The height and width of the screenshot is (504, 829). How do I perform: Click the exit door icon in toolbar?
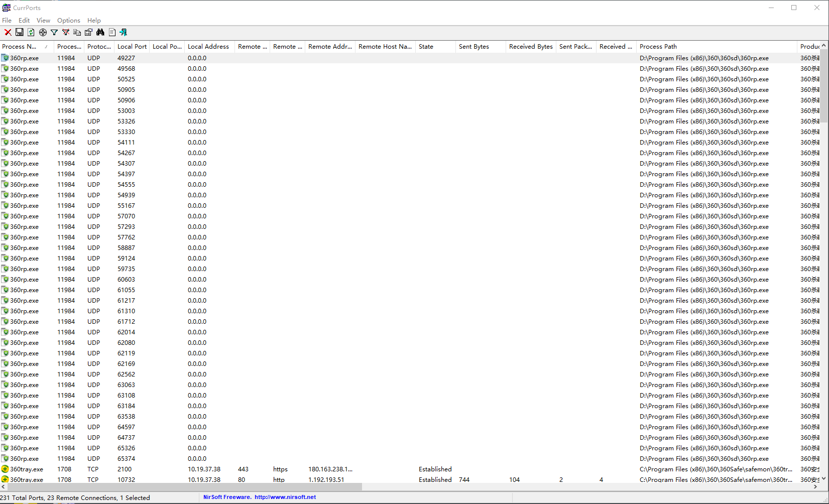click(x=124, y=32)
